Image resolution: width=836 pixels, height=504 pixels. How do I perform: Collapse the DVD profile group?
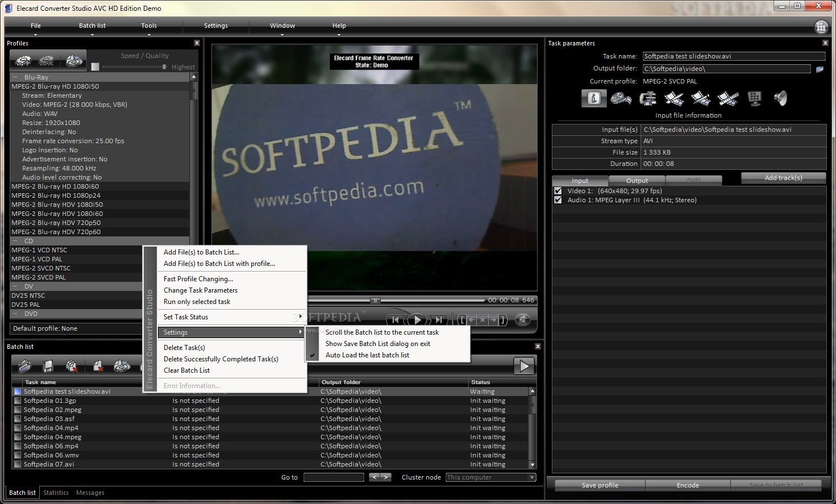[15, 314]
